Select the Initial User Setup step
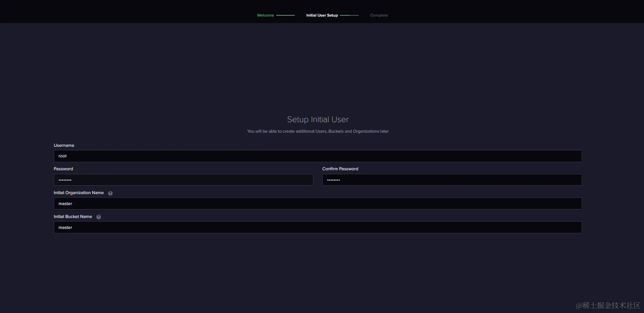Viewport: 644px width, 313px height. pos(322,15)
